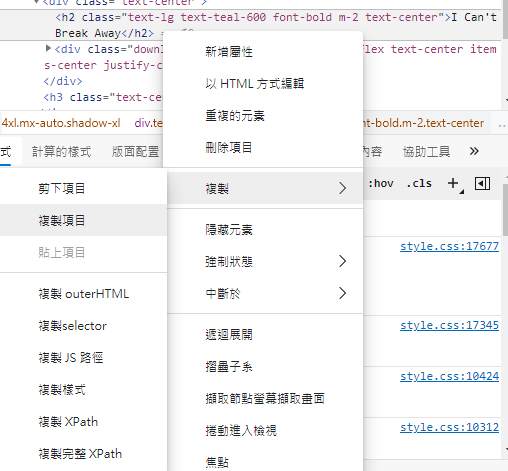Toggle the .cls class editor
The image size is (508, 471).
coord(419,183)
